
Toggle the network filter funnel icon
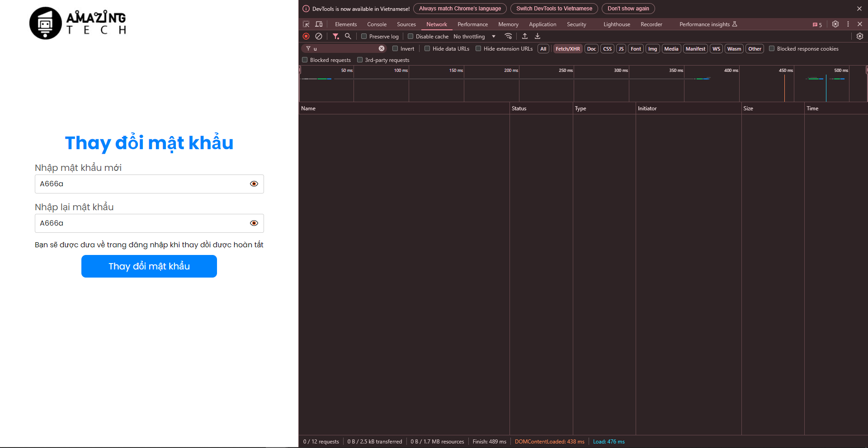pyautogui.click(x=335, y=36)
